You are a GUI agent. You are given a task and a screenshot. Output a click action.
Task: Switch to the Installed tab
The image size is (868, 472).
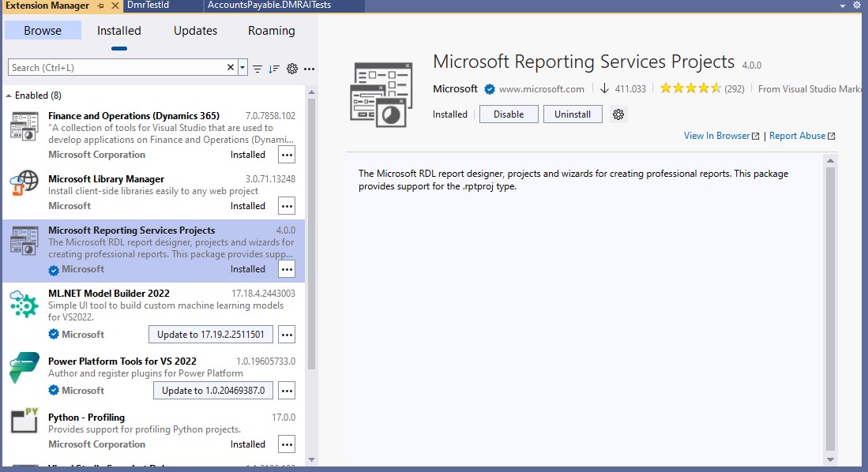coord(119,31)
